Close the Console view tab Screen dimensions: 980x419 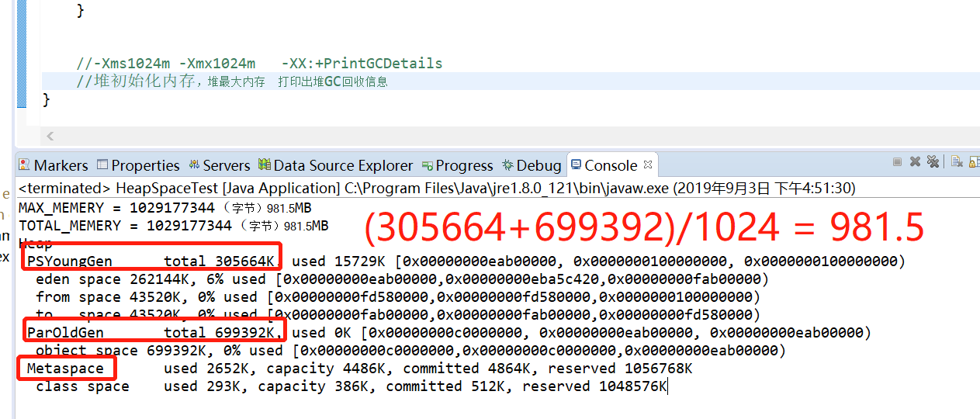(x=647, y=165)
